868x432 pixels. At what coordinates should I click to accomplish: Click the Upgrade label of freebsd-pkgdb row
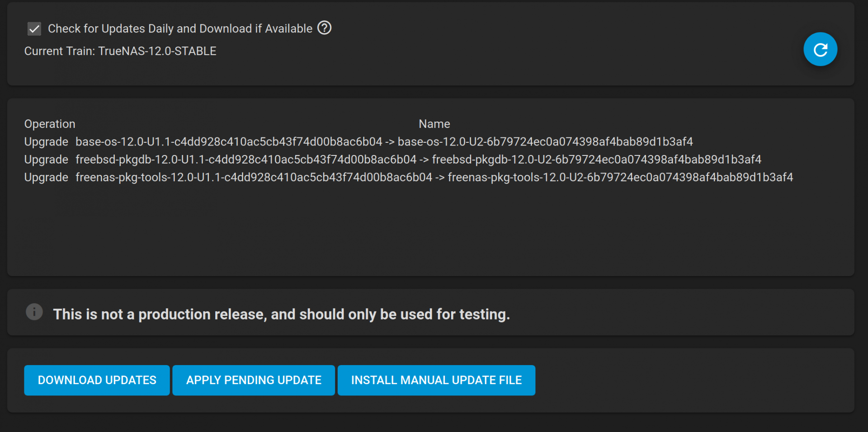pyautogui.click(x=46, y=160)
